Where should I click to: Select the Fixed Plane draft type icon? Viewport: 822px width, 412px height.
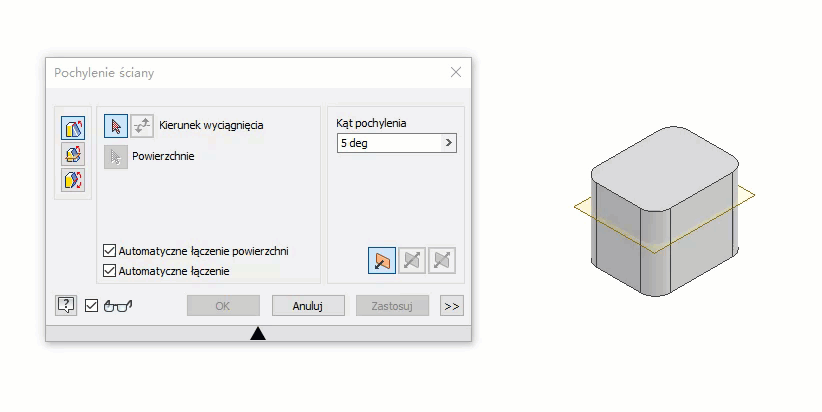tap(73, 155)
